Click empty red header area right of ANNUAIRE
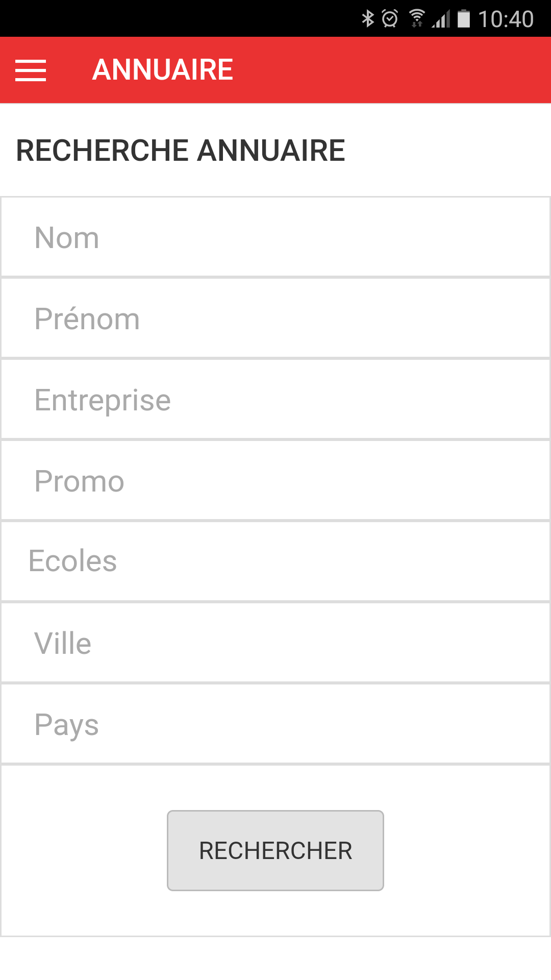This screenshot has width=551, height=980. coord(393,70)
